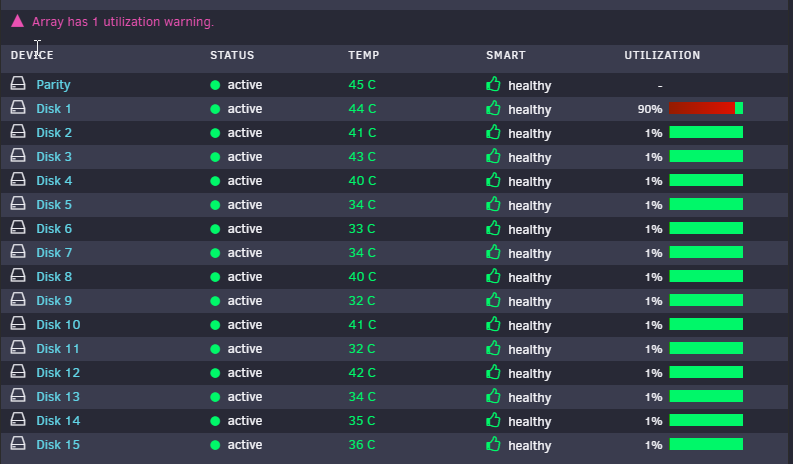This screenshot has height=464, width=793.
Task: Open the Disk 4 device link
Action: [x=54, y=181]
